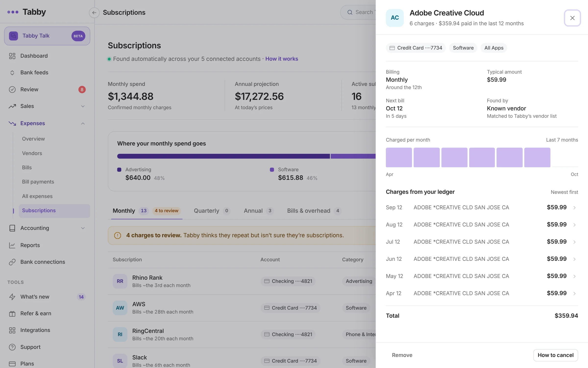The image size is (588, 368).
Task: Expand the Sales menu chevron
Action: click(x=83, y=106)
